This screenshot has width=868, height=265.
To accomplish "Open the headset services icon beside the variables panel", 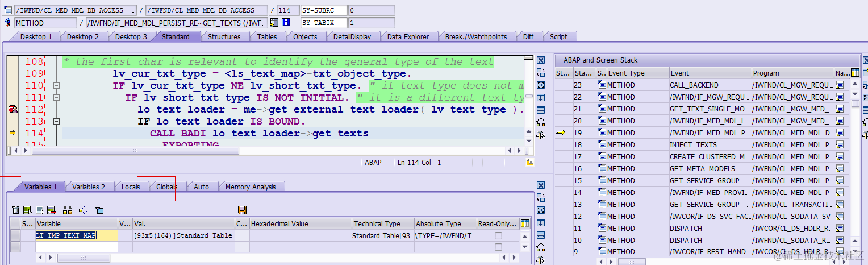I will coord(541,248).
